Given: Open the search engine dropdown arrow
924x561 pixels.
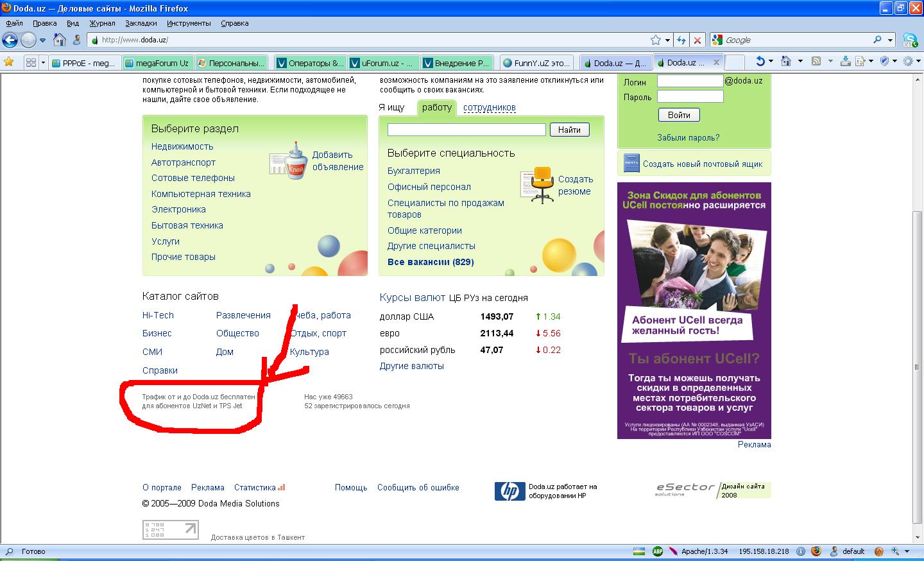Looking at the screenshot, I should pyautogui.click(x=891, y=40).
